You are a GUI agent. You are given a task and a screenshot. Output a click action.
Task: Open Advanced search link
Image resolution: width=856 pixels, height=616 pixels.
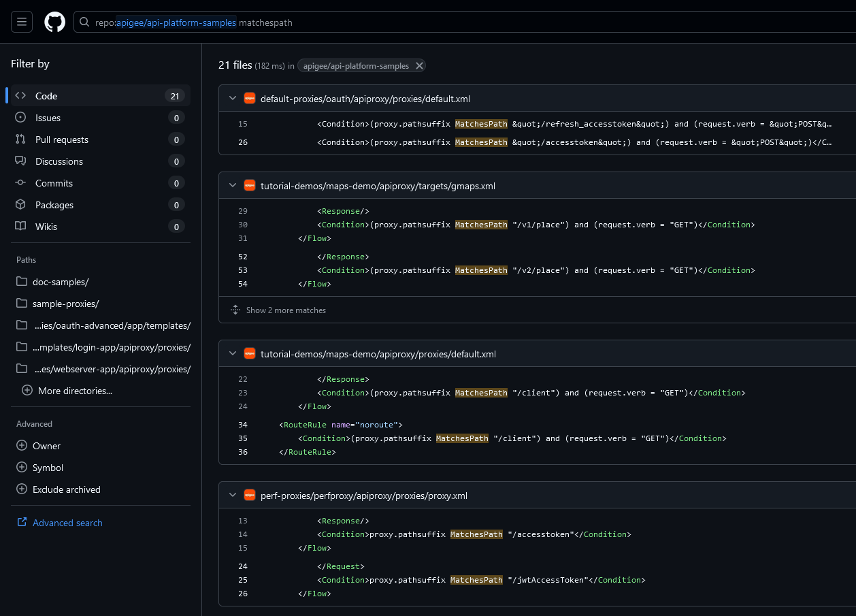tap(67, 523)
